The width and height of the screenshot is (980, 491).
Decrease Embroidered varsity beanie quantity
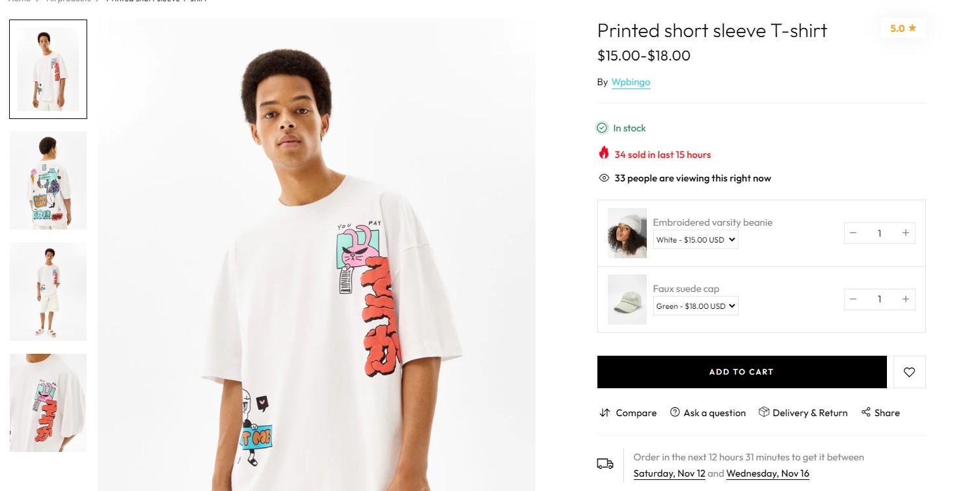(853, 233)
